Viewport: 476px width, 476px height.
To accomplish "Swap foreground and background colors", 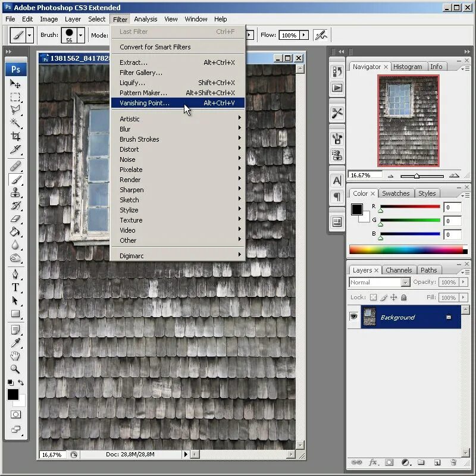I will coord(21,383).
